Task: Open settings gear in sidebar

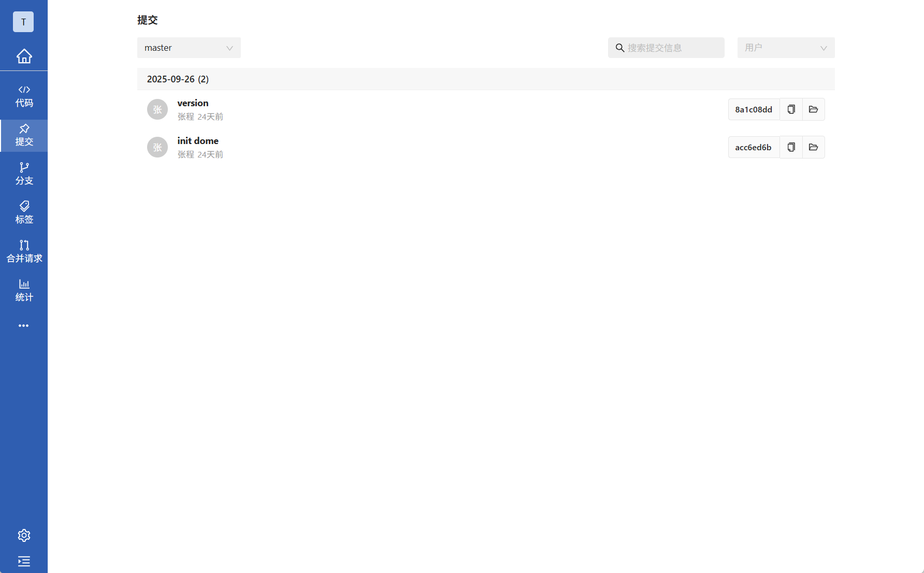Action: point(24,535)
